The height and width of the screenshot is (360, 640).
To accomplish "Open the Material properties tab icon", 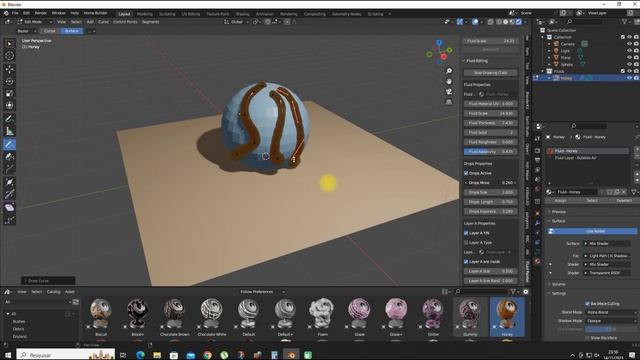I will pos(538,261).
